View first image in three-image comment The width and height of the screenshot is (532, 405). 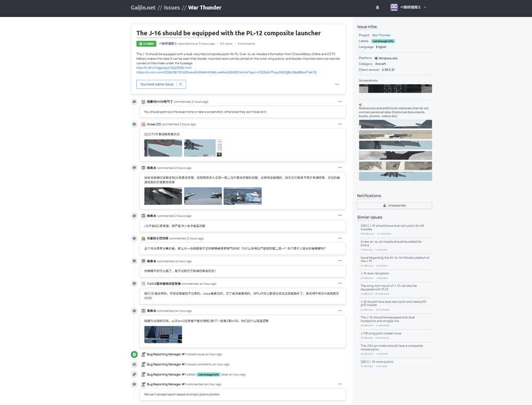[x=163, y=196]
